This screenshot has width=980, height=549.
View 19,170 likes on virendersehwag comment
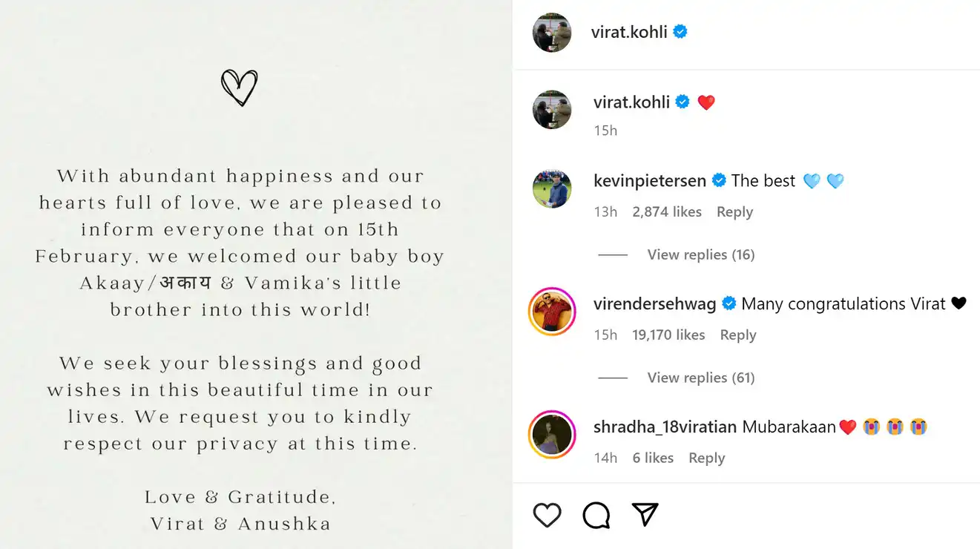[x=668, y=335]
